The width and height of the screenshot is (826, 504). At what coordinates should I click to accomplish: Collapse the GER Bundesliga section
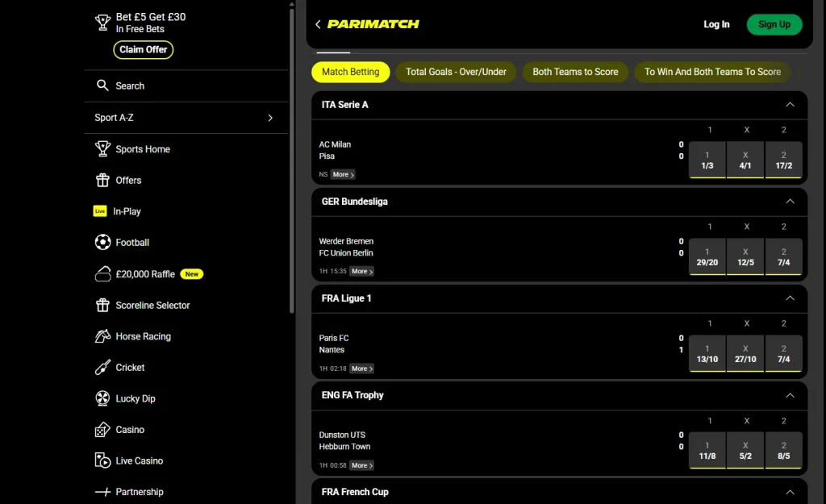coord(790,202)
